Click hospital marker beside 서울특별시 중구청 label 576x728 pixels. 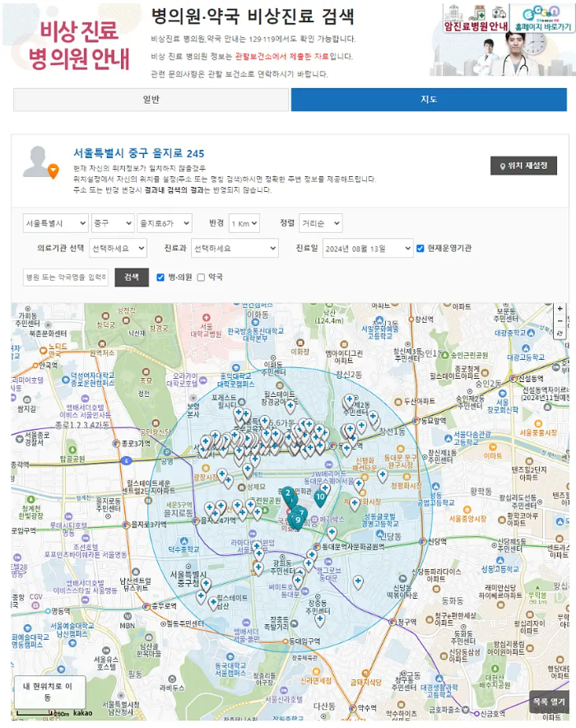[206, 585]
